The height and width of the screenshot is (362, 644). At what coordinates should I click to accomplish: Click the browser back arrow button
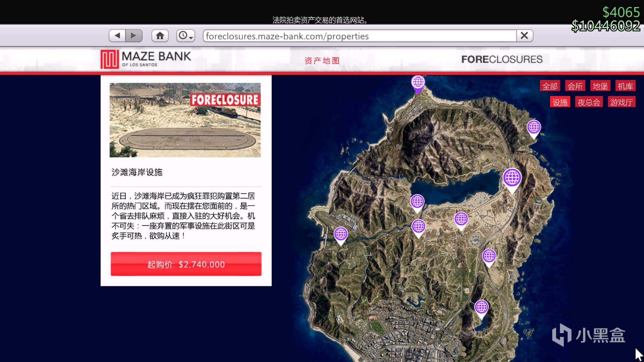coord(117,36)
